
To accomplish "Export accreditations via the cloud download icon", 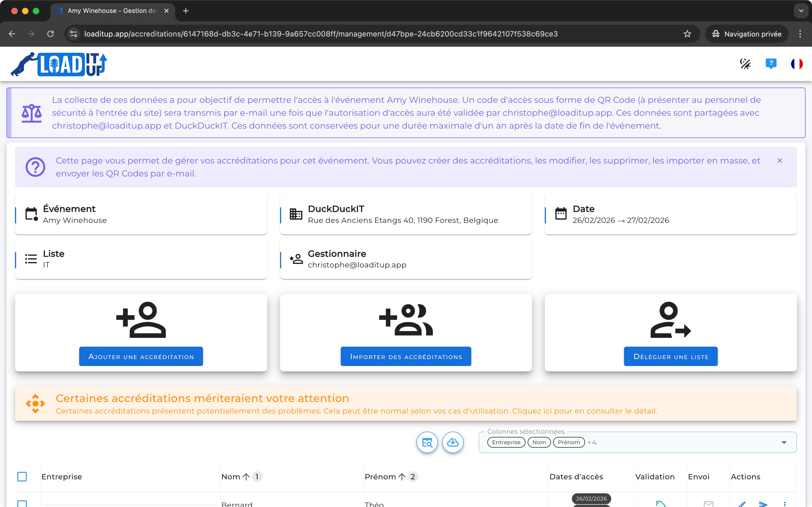I will point(453,442).
